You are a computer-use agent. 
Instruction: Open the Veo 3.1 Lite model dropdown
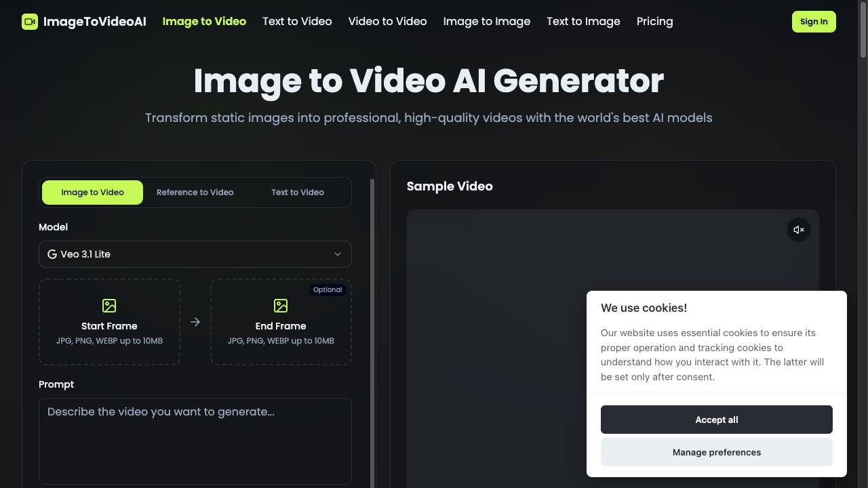[195, 254]
